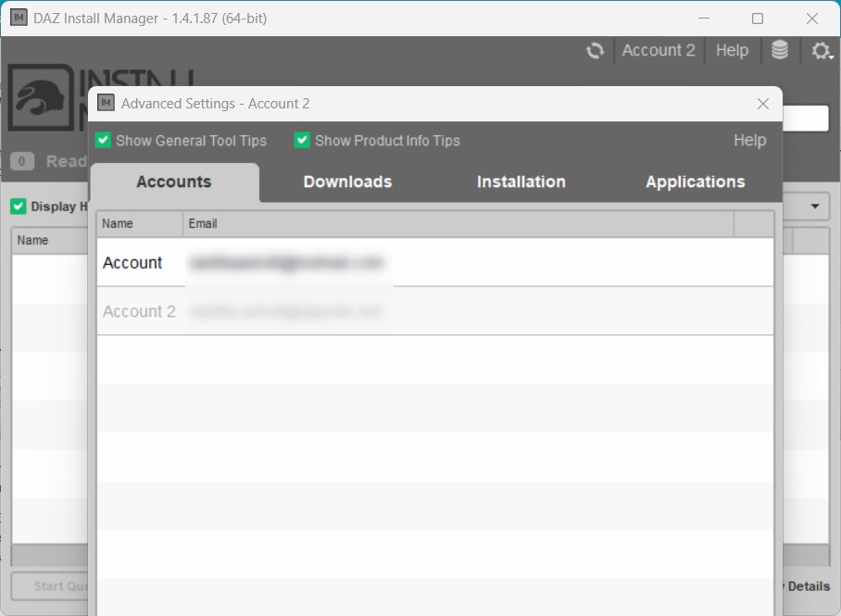Viewport: 841px width, 616px height.
Task: Click the Ready tab in main window
Action: (x=48, y=161)
